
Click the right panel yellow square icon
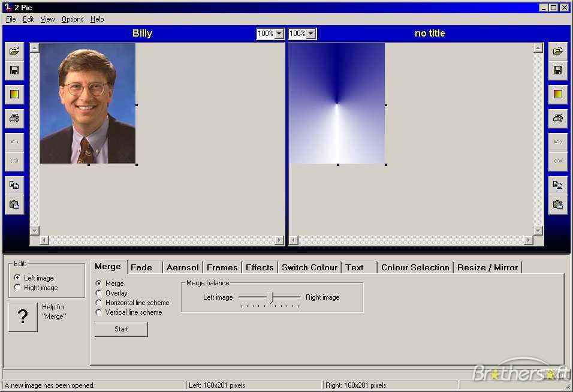557,94
